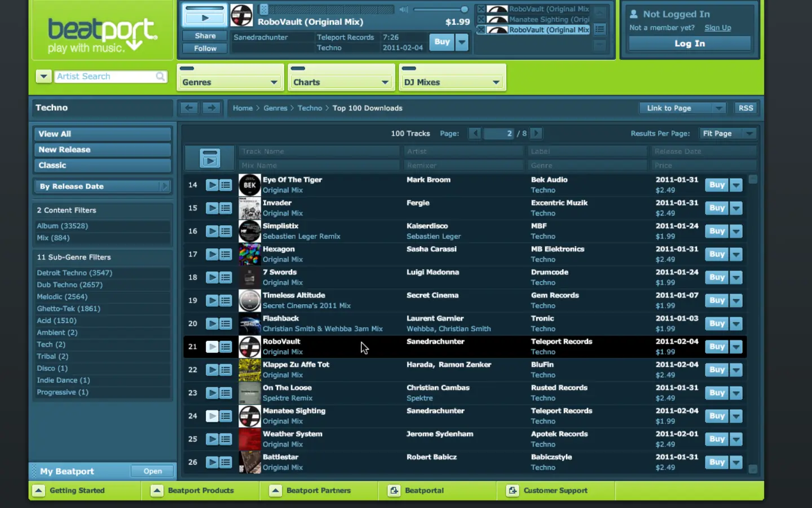Expand the Beatport Products footer menu
Image resolution: width=812 pixels, height=508 pixels.
coord(157,491)
